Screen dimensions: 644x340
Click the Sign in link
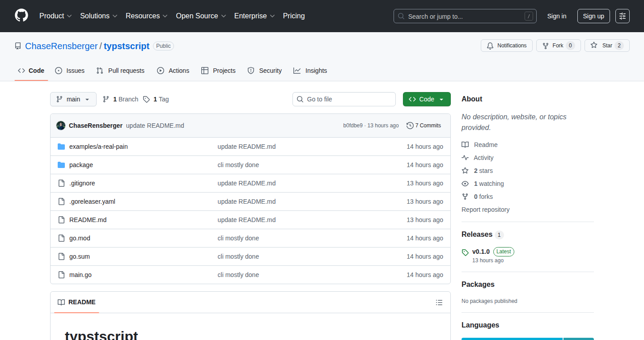pyautogui.click(x=557, y=16)
